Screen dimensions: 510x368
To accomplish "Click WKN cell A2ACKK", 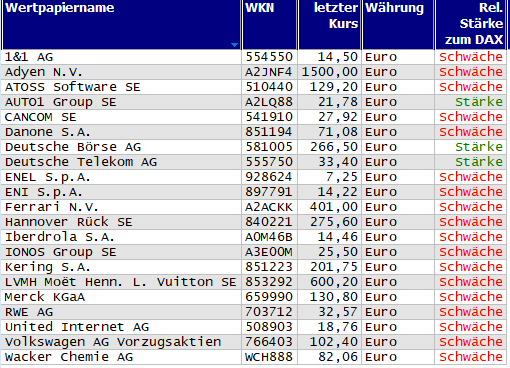I will point(269,207).
